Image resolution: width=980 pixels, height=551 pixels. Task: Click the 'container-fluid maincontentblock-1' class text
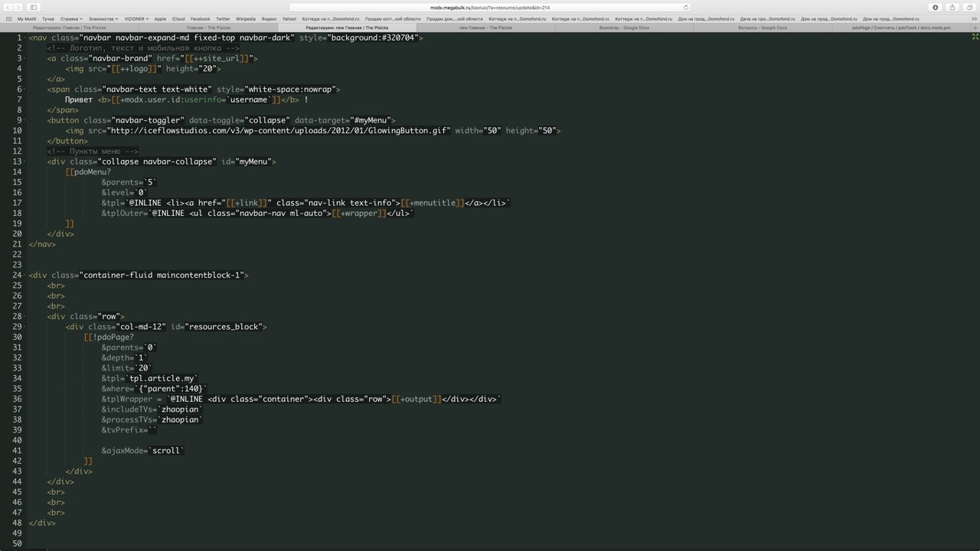[x=163, y=275]
